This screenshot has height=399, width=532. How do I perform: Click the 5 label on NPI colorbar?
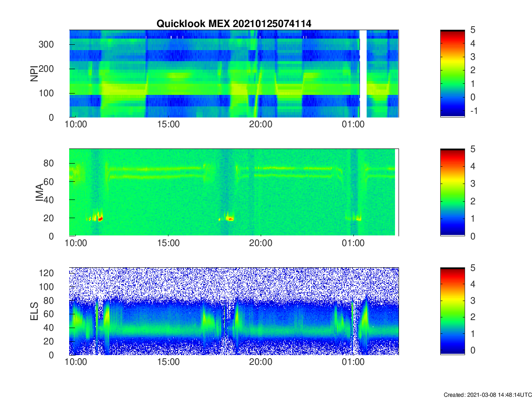pyautogui.click(x=472, y=30)
